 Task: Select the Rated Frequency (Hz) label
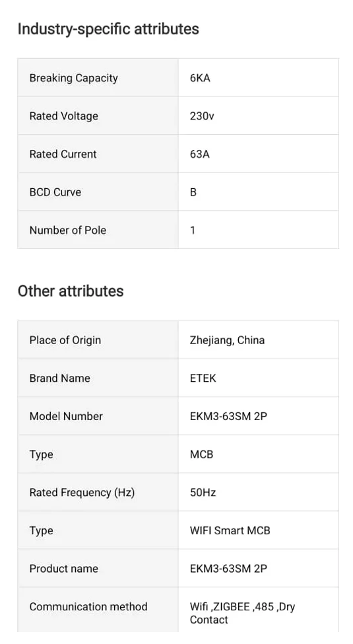(82, 493)
